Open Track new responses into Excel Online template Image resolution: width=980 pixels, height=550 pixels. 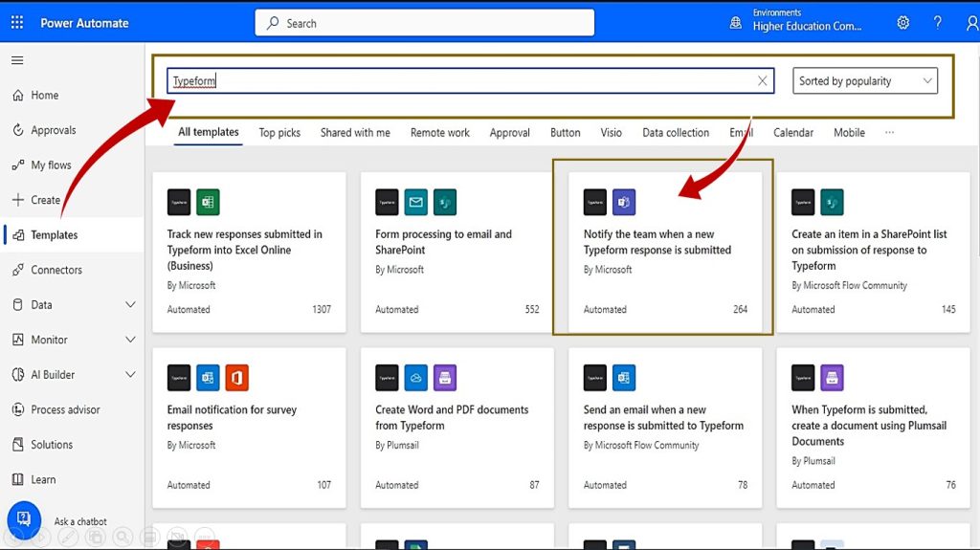tap(249, 252)
